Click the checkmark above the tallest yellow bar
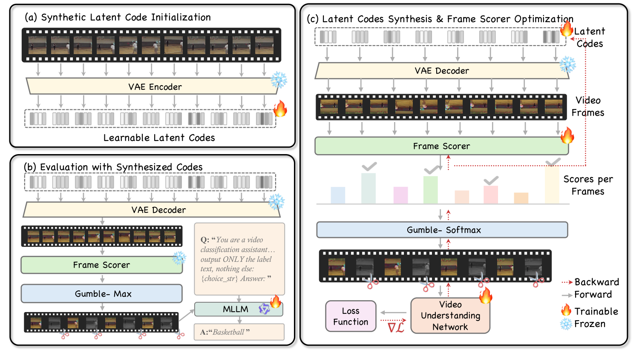The image size is (642, 364). (x=553, y=162)
